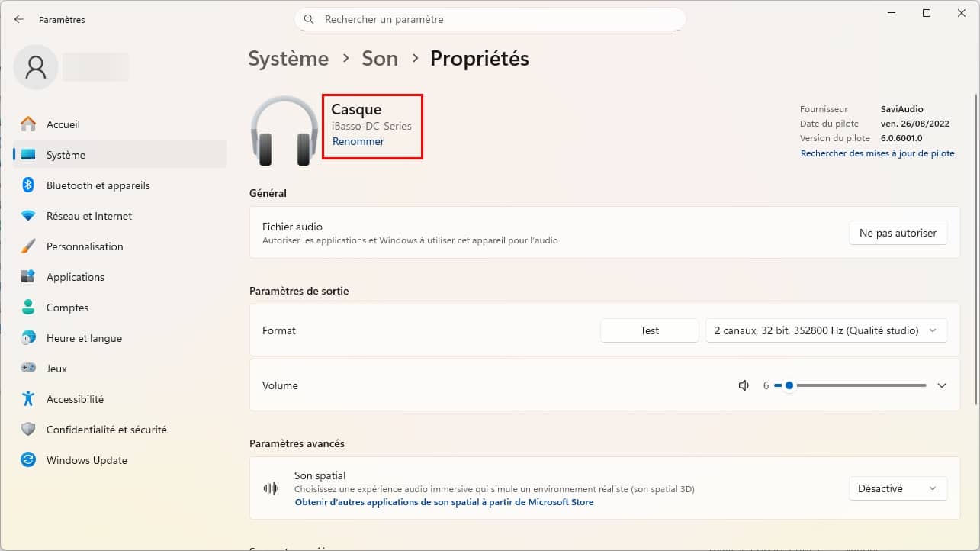Open the Accessibilité figure icon
This screenshot has width=980, height=551.
click(x=28, y=399)
